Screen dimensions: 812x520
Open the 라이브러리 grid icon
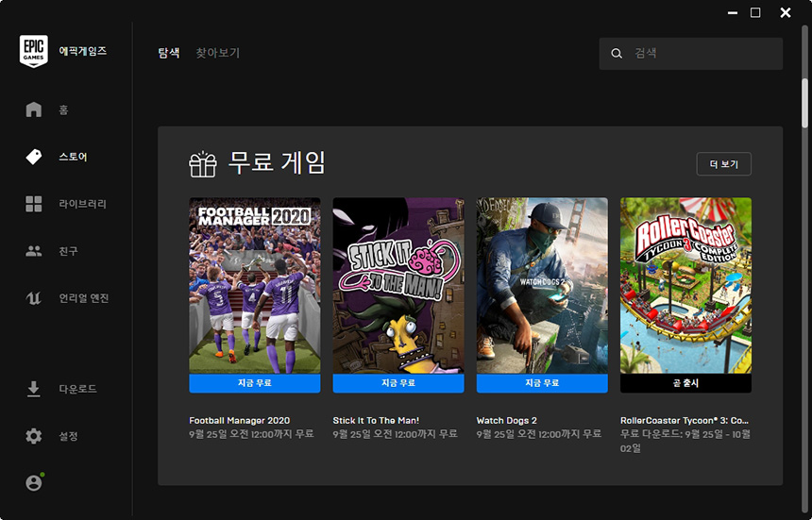click(34, 204)
